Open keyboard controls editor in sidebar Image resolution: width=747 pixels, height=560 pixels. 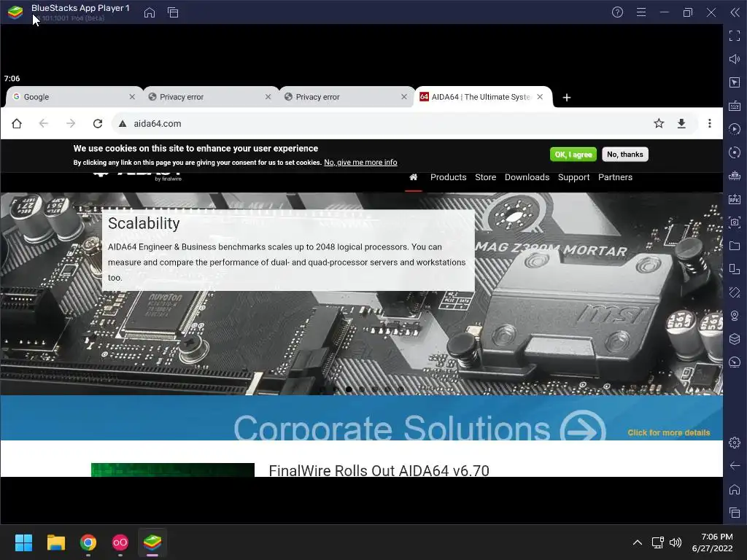coord(735,106)
